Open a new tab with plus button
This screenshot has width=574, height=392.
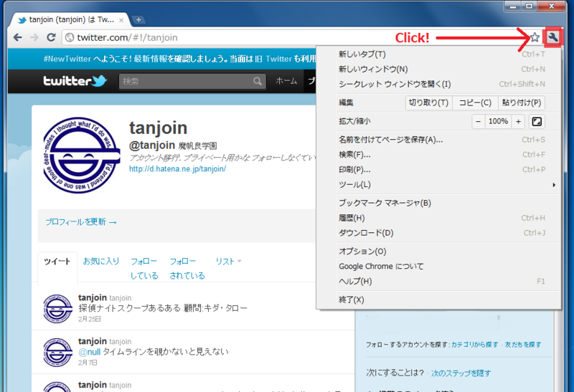coord(138,20)
